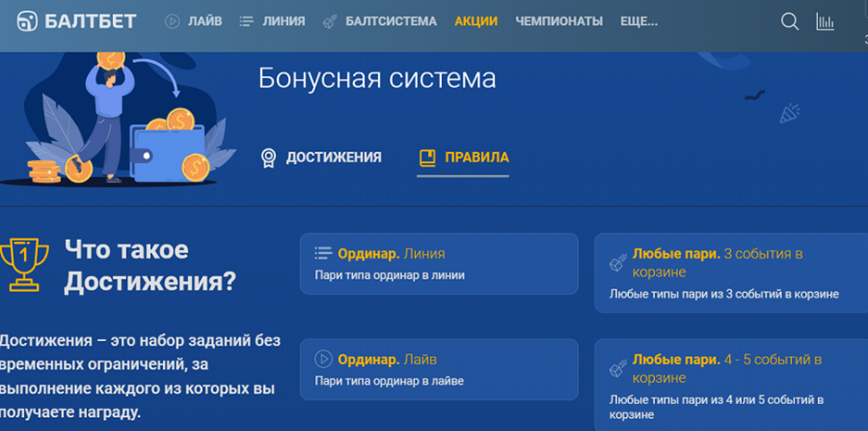Click the Балтбет logo icon

(27, 21)
